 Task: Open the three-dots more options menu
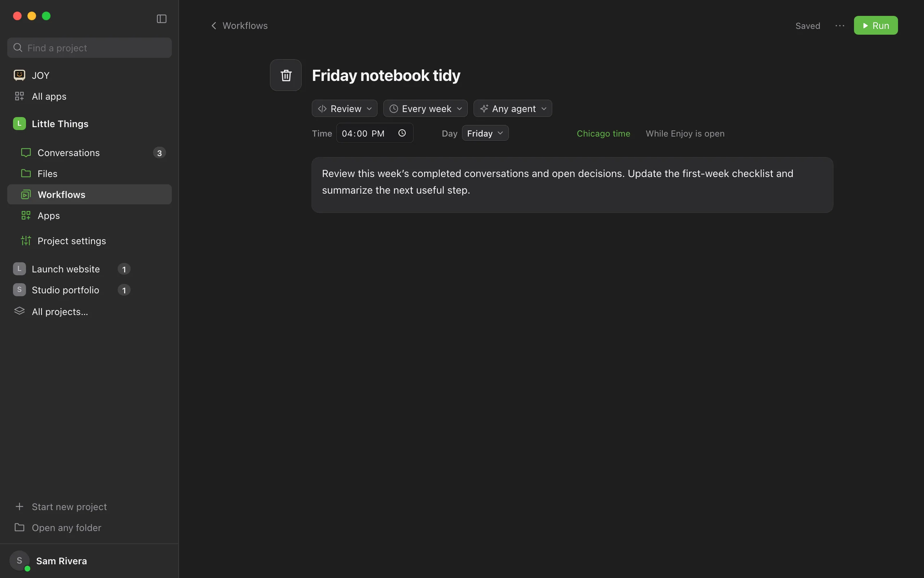click(840, 26)
